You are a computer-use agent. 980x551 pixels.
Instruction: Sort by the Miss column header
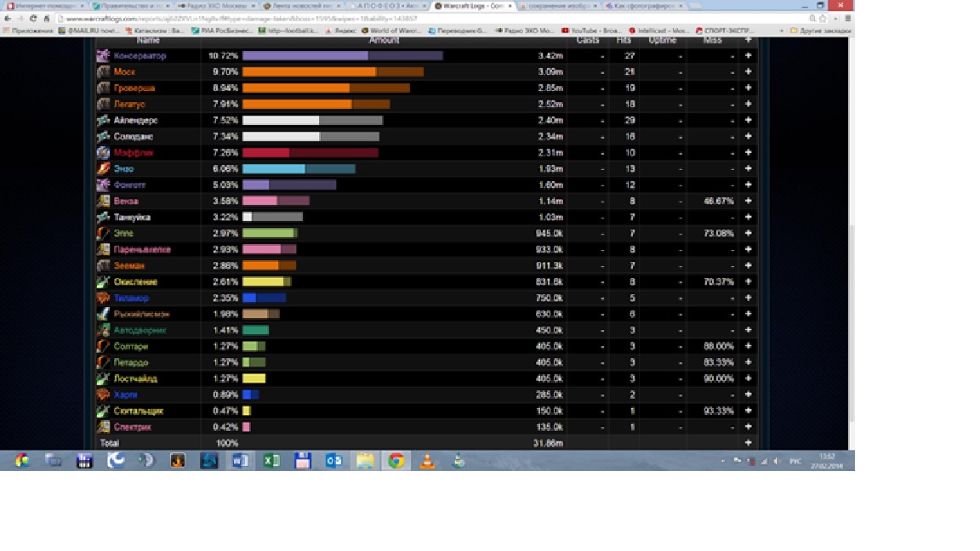713,40
